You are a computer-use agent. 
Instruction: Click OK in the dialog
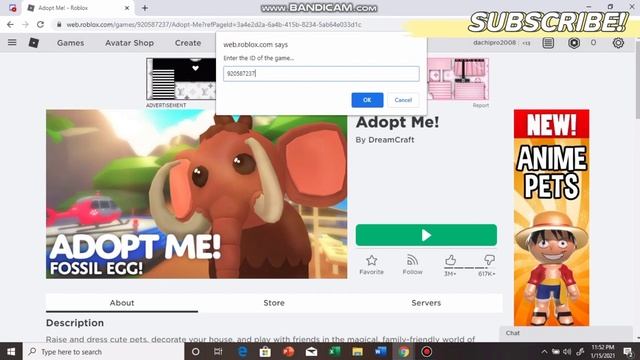(367, 100)
